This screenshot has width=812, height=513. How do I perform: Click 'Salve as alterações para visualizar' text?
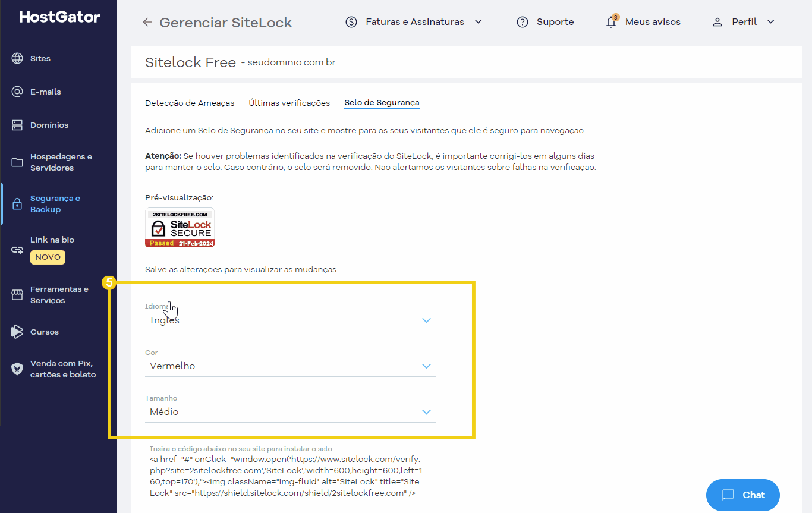[x=241, y=269]
